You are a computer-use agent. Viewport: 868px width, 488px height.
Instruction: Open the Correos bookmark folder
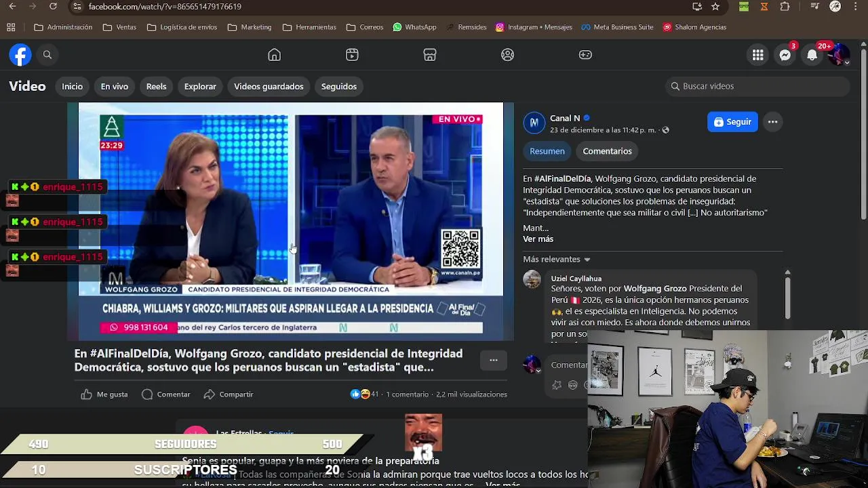tap(365, 27)
